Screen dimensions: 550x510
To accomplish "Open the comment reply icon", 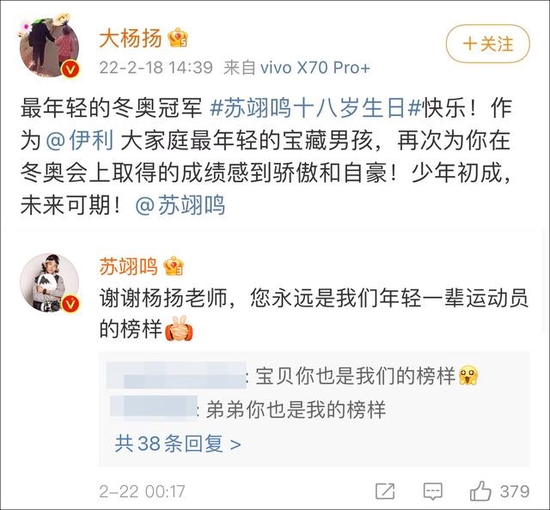I will coord(433,491).
